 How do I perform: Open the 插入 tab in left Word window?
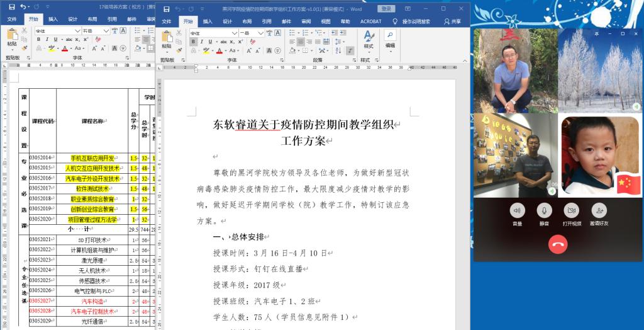coord(53,19)
